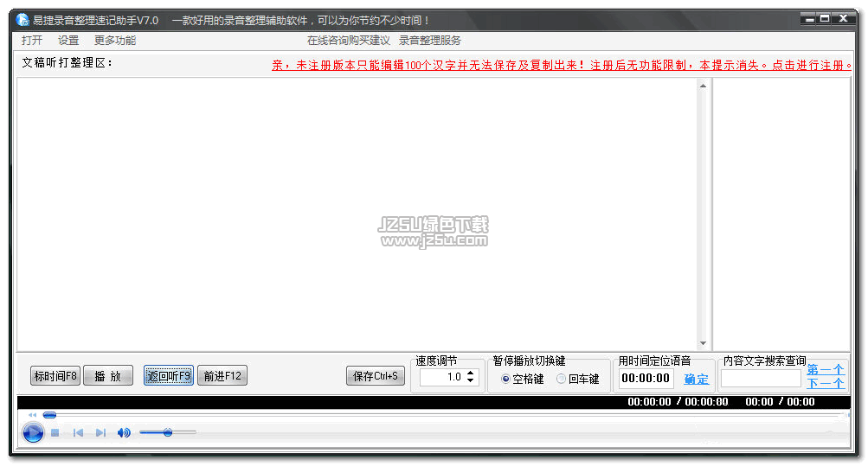Click the 返回听F9 button
The height and width of the screenshot is (466, 868).
click(x=168, y=376)
